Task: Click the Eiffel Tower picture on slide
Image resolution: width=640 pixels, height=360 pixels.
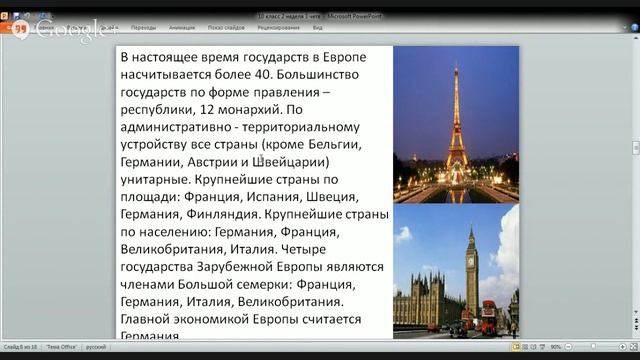Action: click(456, 124)
